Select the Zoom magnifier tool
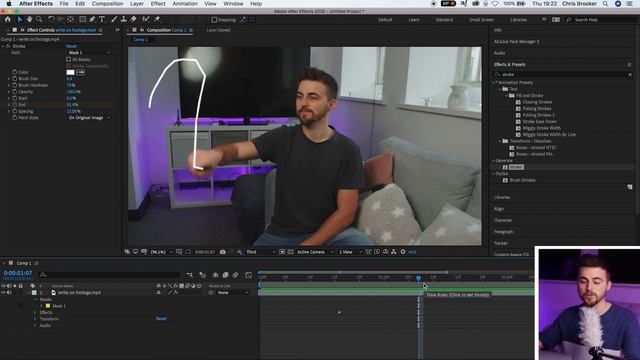Viewport: 640px width, 360px height. pos(39,19)
